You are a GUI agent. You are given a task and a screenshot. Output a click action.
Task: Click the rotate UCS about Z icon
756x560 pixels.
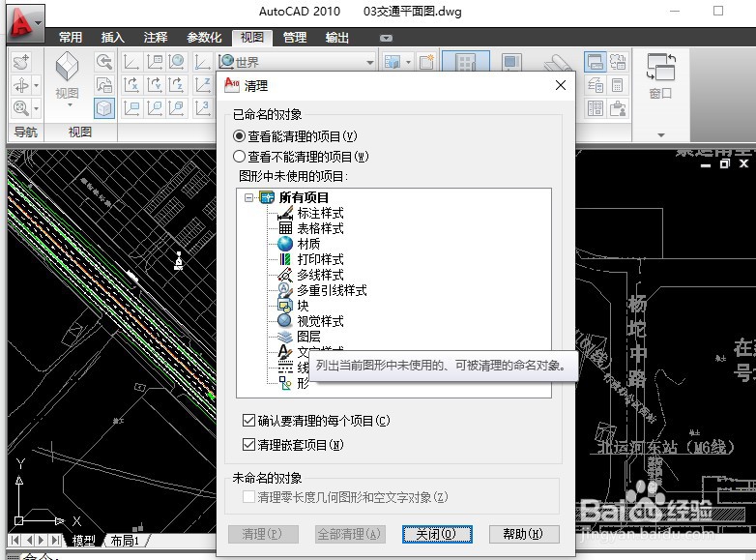click(177, 85)
